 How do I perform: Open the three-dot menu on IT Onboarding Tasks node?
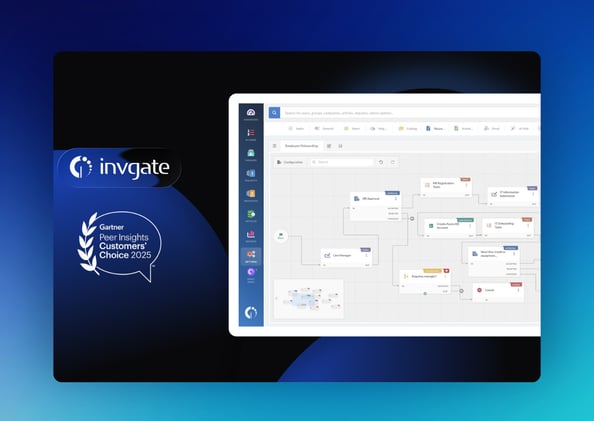tap(528, 225)
